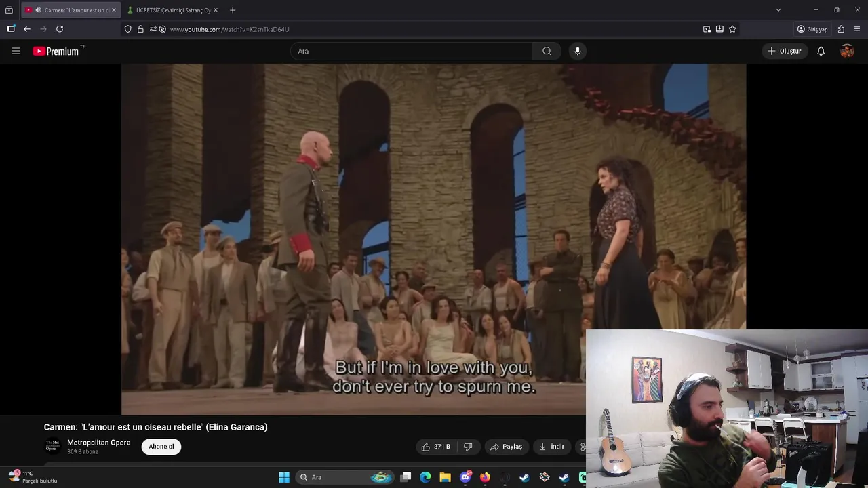The height and width of the screenshot is (488, 868).
Task: Click the Giriş yap sign-in button
Action: (812, 29)
